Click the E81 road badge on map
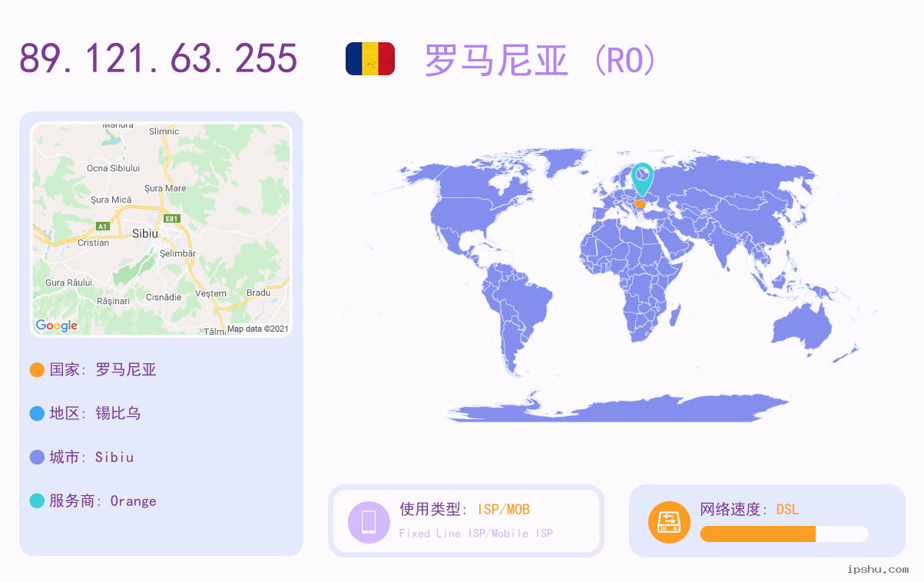Screen dimensions: 924x582 [172, 219]
